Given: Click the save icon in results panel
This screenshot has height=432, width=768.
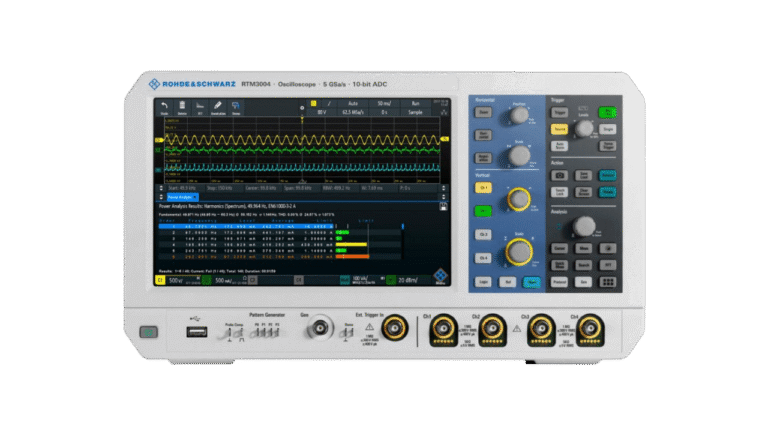Looking at the screenshot, I should pyautogui.click(x=445, y=205).
